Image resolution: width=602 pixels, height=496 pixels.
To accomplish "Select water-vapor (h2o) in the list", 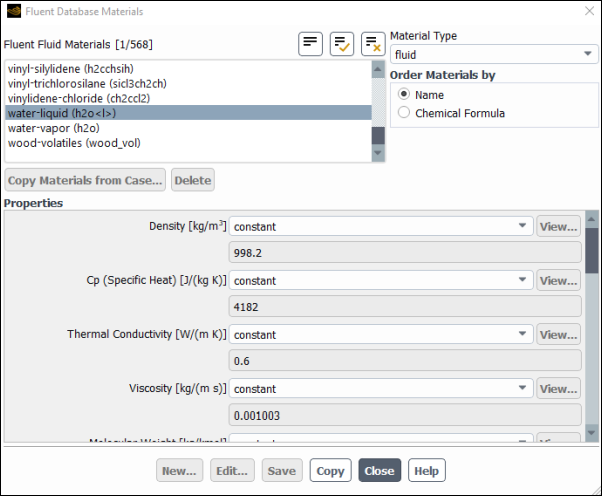I will 188,128.
